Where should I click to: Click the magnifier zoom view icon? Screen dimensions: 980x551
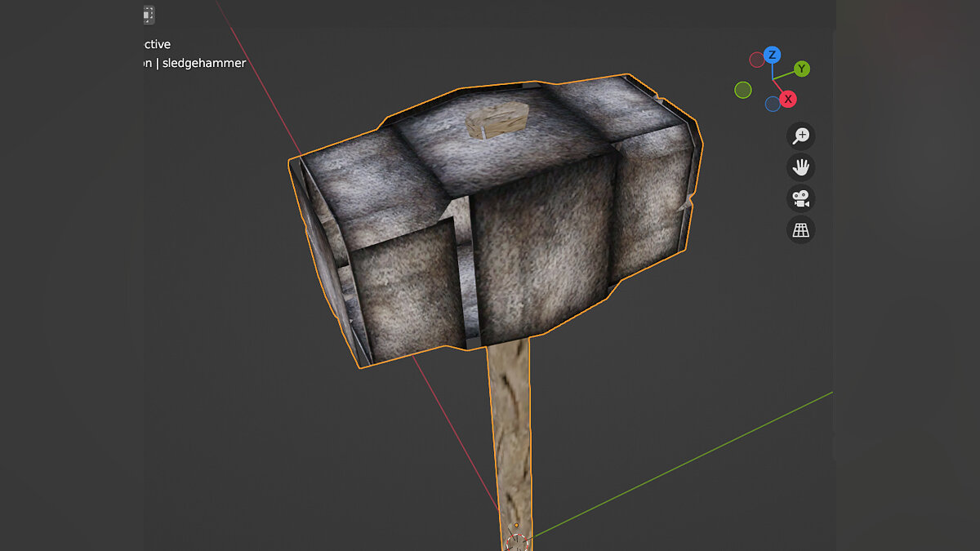tap(801, 136)
